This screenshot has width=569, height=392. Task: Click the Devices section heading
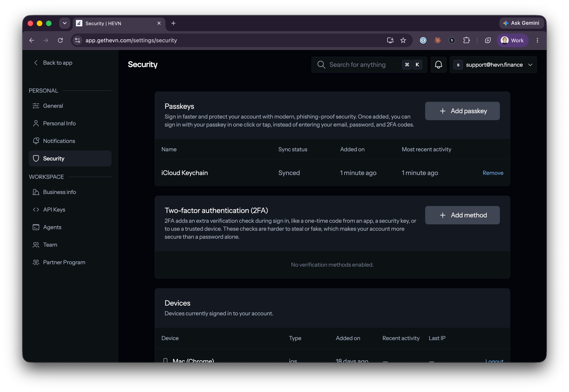pyautogui.click(x=177, y=303)
